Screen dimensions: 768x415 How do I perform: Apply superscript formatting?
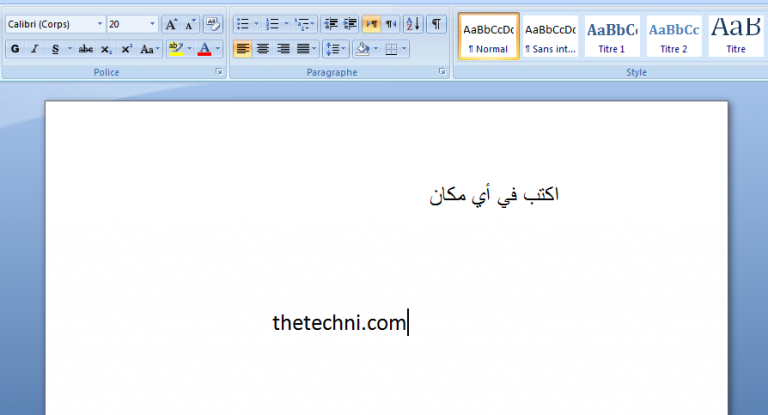pos(126,48)
